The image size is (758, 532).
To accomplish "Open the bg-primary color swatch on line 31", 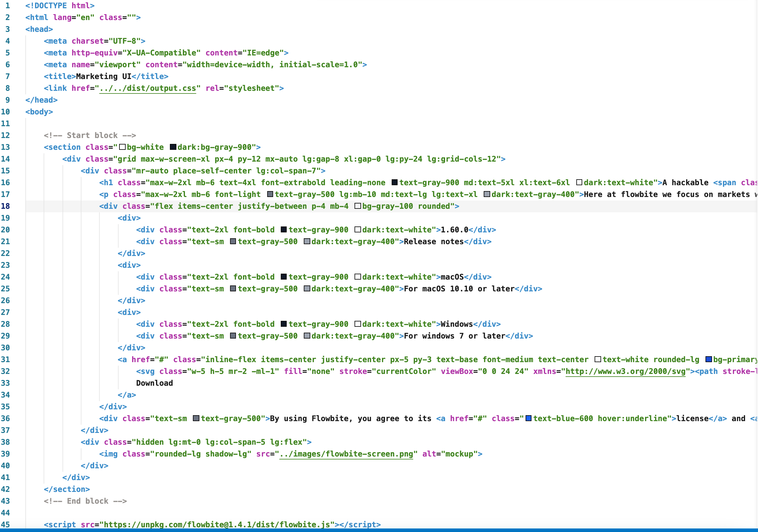I will 708,359.
